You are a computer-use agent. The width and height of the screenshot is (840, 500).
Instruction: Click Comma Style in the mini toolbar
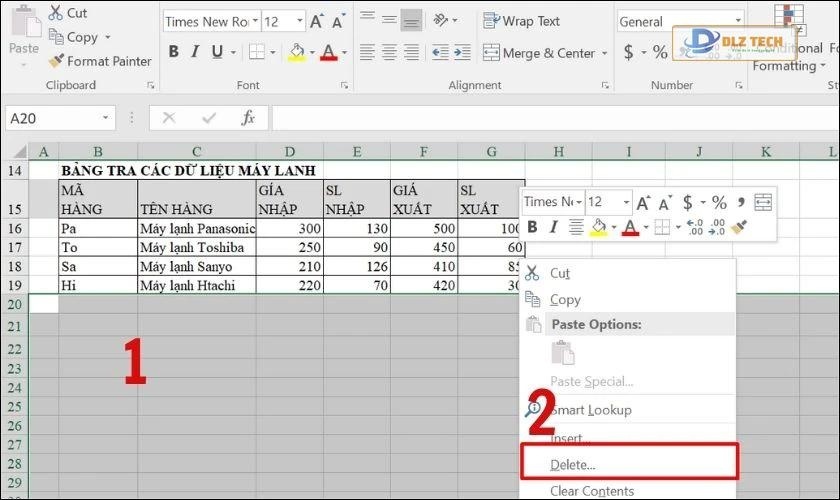pyautogui.click(x=741, y=202)
